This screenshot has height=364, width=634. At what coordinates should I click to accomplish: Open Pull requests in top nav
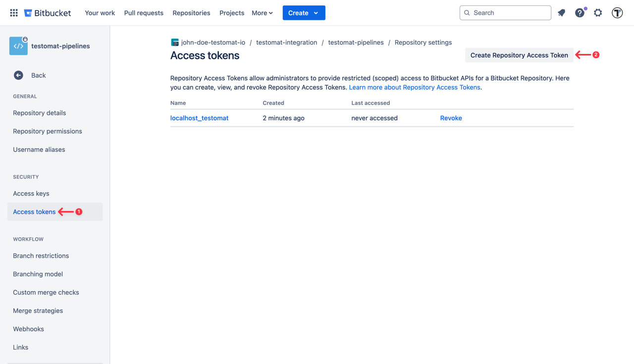point(144,13)
